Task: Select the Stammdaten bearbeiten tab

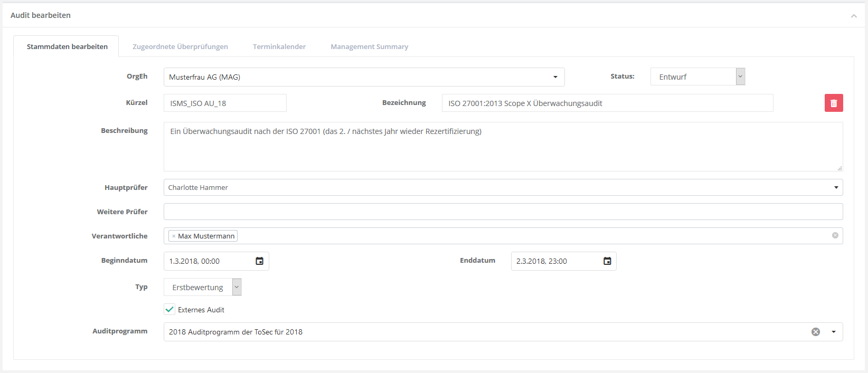Action: tap(67, 46)
